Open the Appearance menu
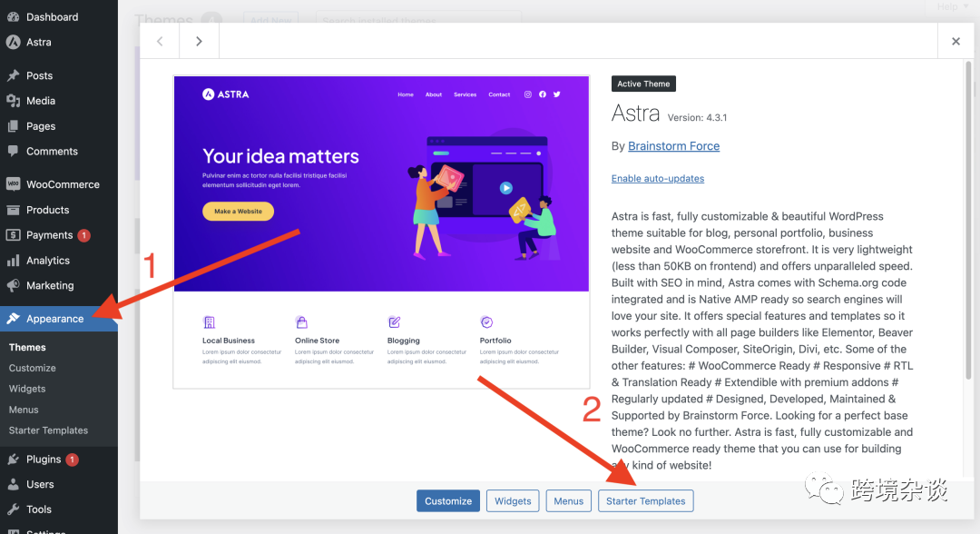 coord(59,319)
